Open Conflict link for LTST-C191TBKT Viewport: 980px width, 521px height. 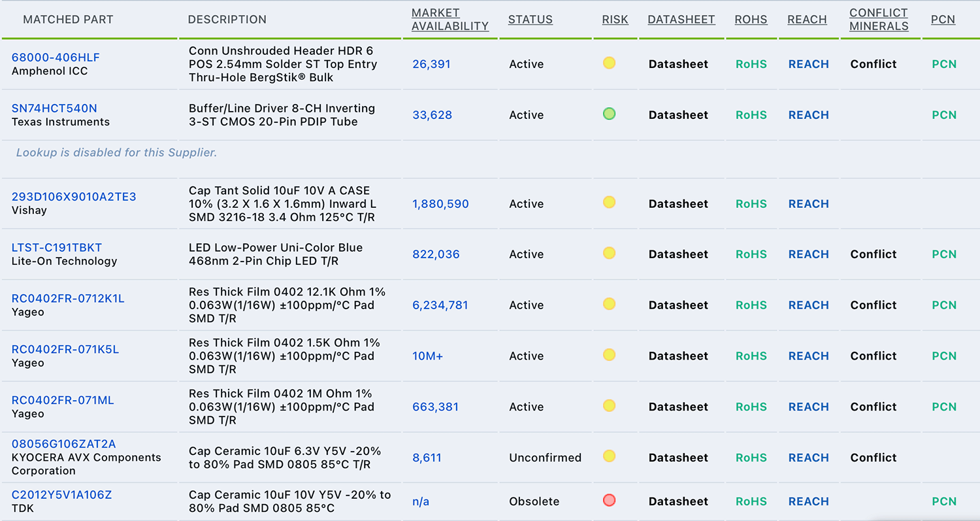pos(874,254)
